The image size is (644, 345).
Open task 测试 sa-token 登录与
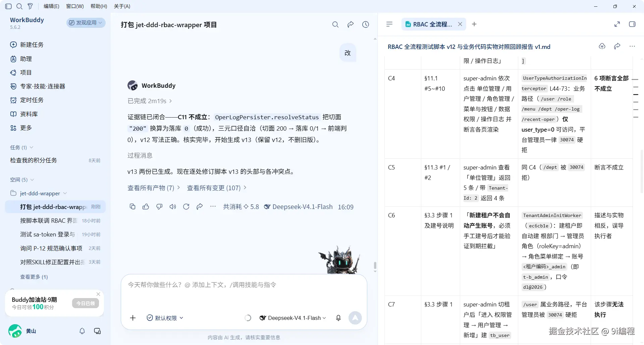[x=55, y=234]
